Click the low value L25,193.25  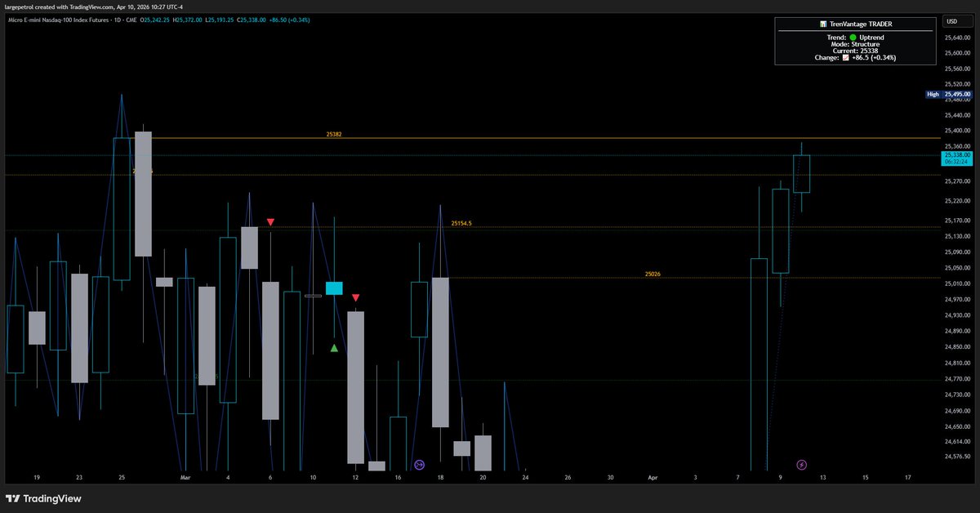(x=220, y=19)
